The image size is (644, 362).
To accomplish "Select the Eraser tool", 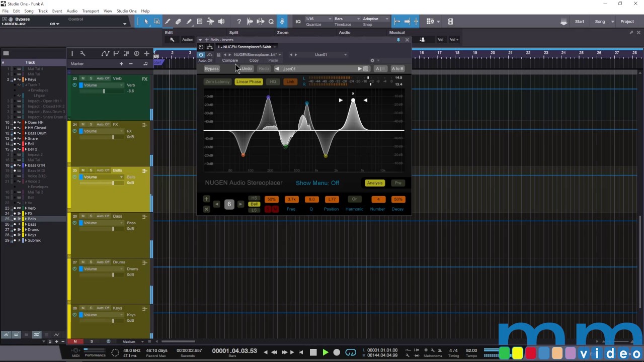I will [178, 22].
